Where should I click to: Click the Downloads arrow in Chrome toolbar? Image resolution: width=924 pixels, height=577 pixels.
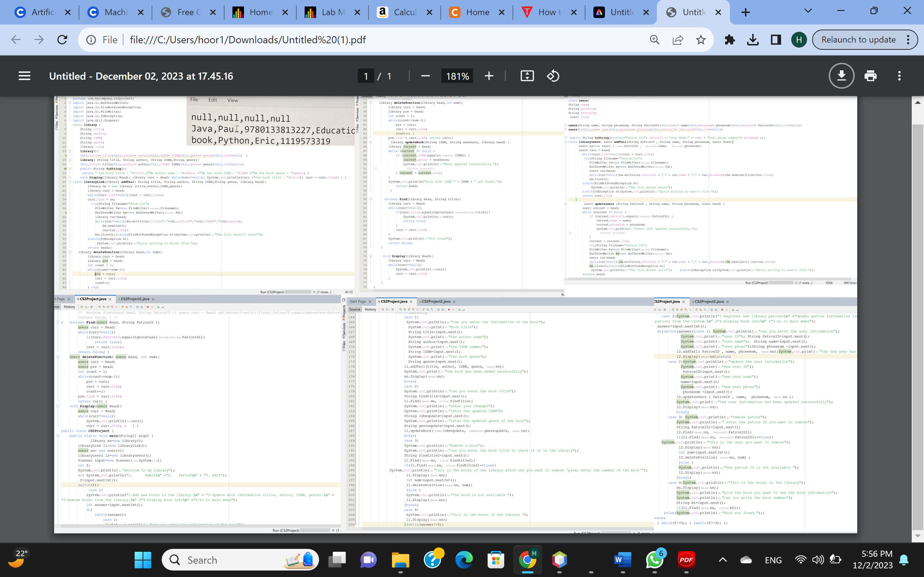pos(753,39)
